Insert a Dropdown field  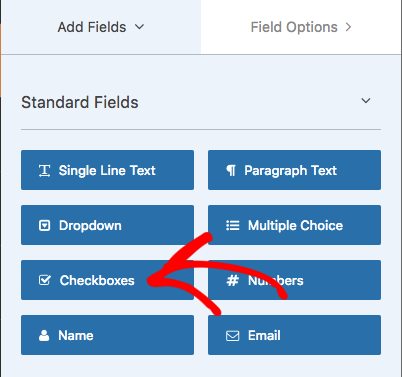(107, 225)
